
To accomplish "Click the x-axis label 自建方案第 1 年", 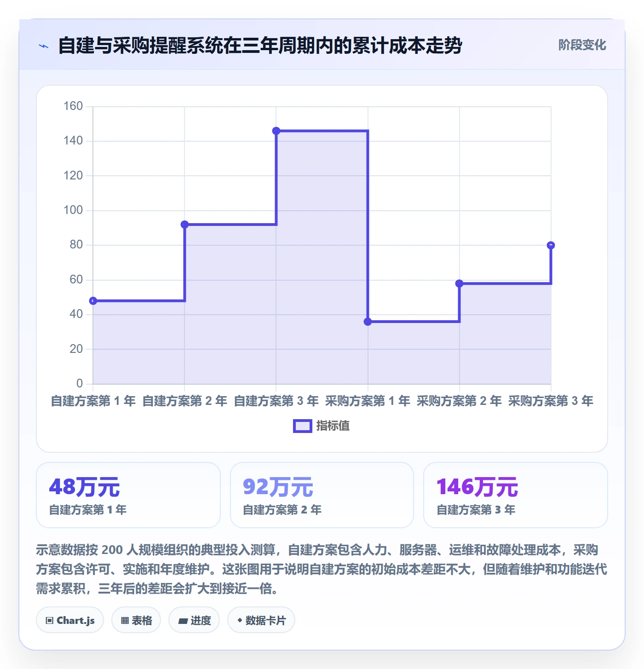I will tap(93, 401).
